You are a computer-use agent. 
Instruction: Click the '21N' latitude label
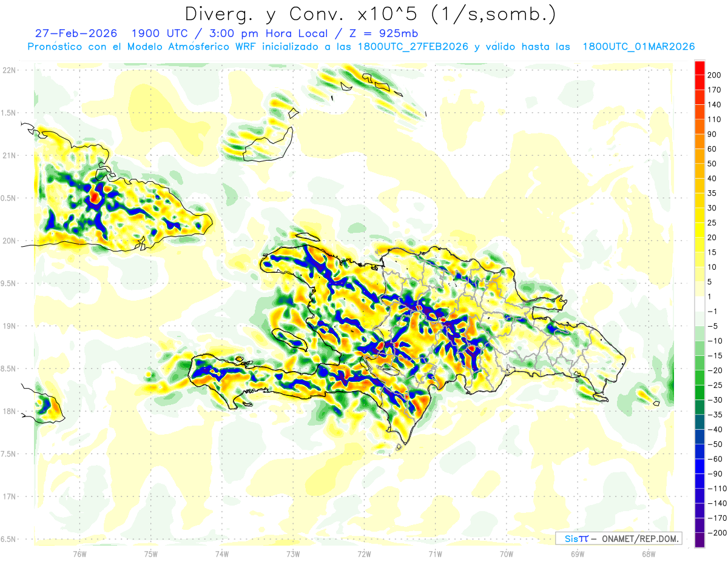tap(9, 155)
